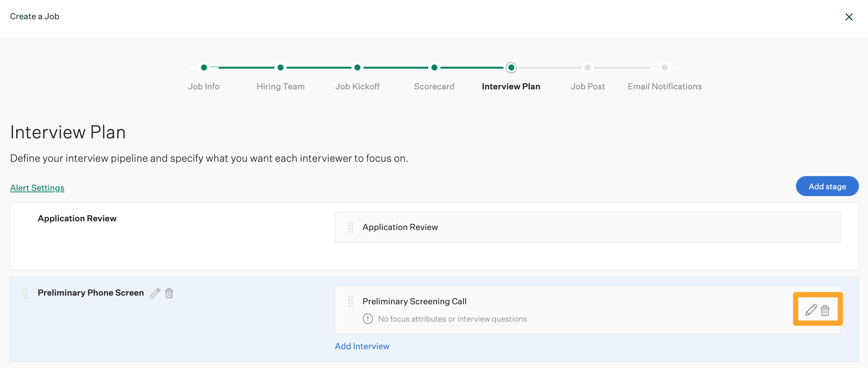Click the Scorecard progress dot
This screenshot has height=368, width=868.
coord(434,67)
